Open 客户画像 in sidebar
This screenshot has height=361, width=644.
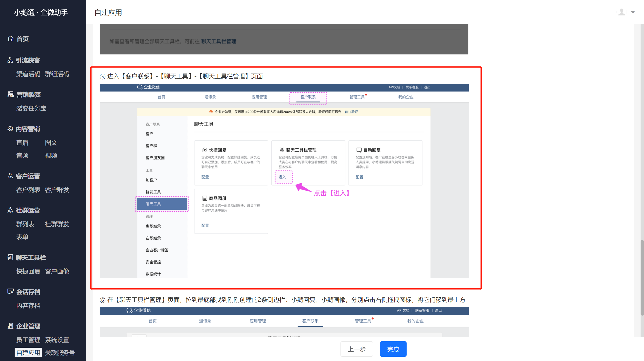coord(57,271)
